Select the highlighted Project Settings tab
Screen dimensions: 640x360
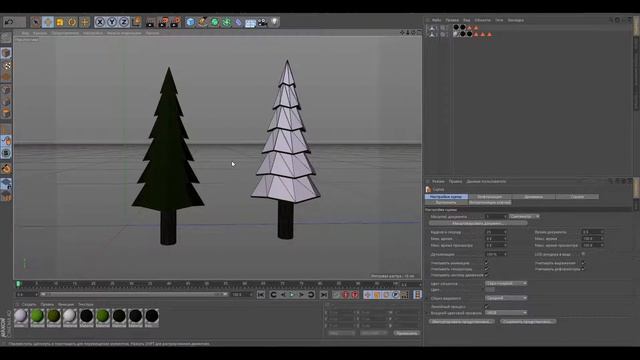tap(446, 197)
